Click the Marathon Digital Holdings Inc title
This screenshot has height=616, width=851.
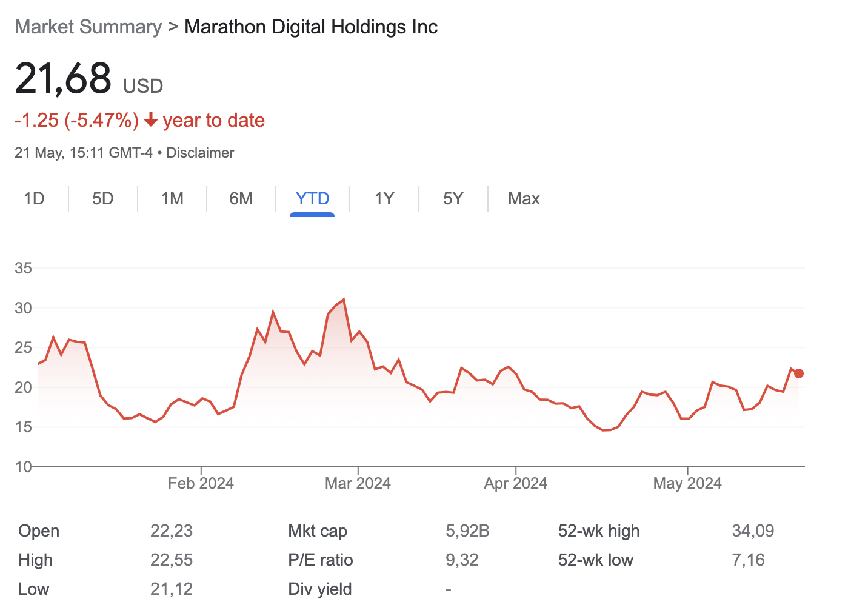(x=311, y=27)
